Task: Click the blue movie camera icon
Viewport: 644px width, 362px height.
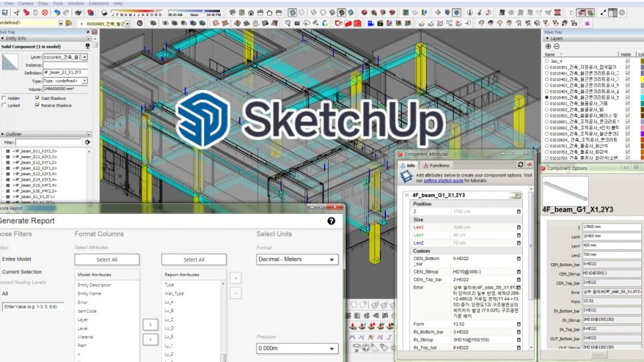Action: (x=370, y=23)
